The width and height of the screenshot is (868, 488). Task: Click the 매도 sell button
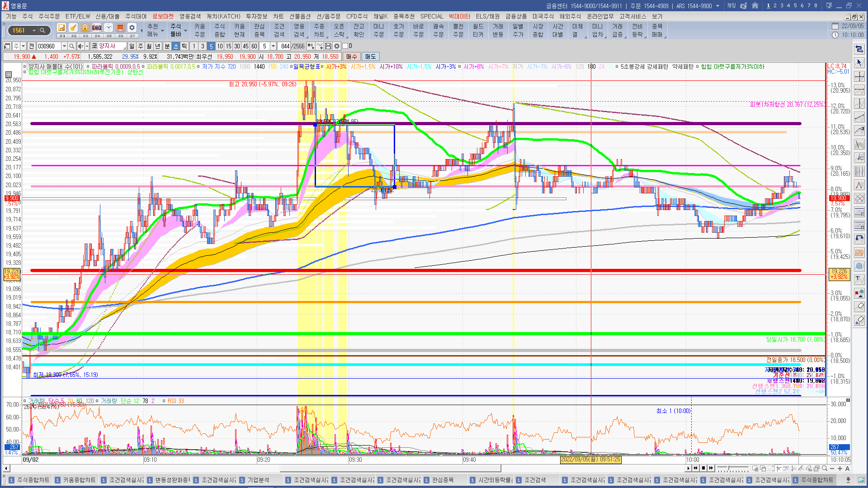370,56
